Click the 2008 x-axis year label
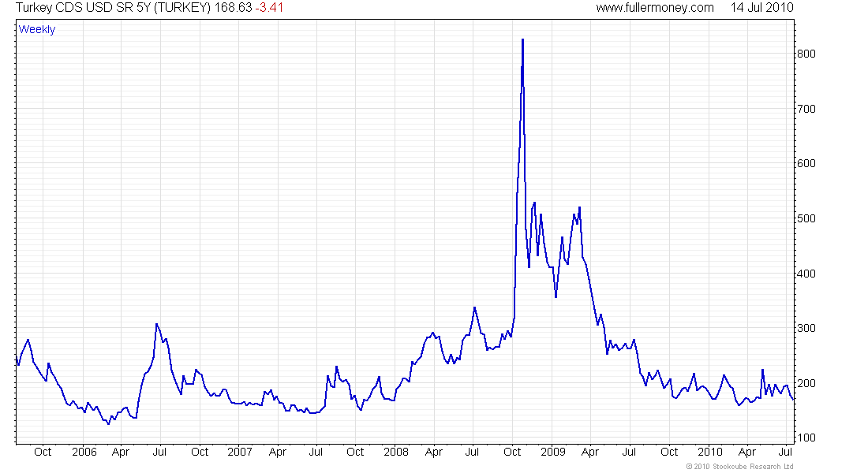 (x=396, y=452)
